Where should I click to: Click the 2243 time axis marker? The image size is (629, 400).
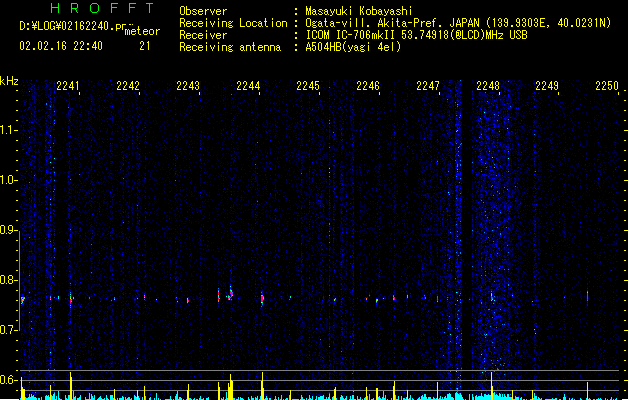click(x=188, y=86)
